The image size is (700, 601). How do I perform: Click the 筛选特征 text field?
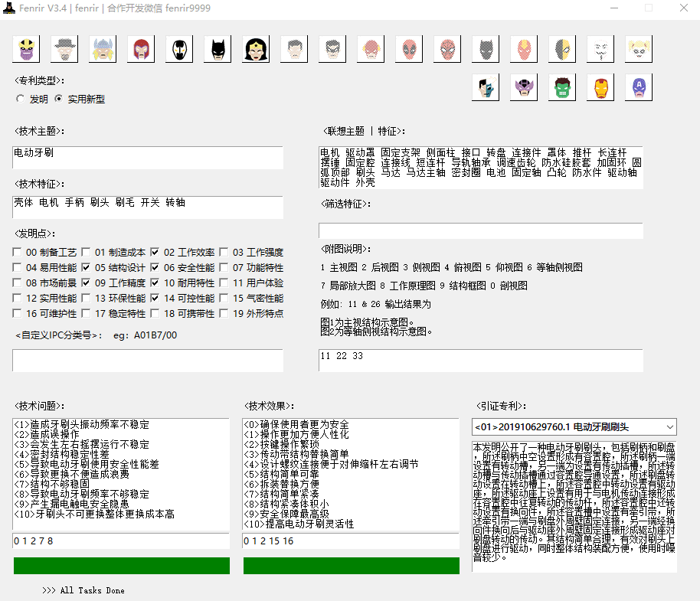point(480,230)
